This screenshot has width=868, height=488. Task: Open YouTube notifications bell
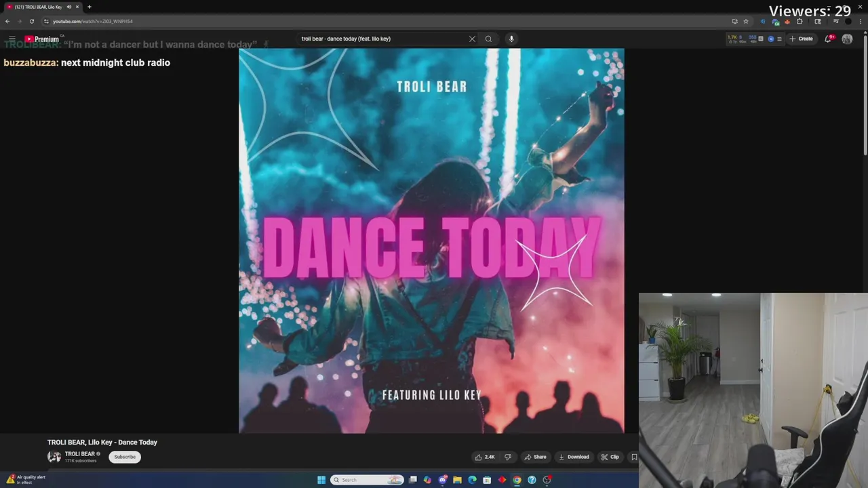[x=828, y=39]
